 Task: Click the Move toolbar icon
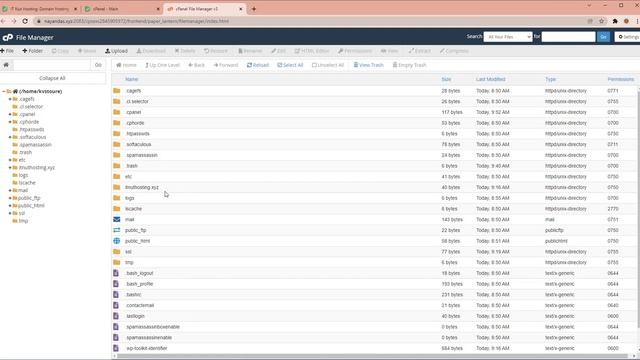pos(87,51)
